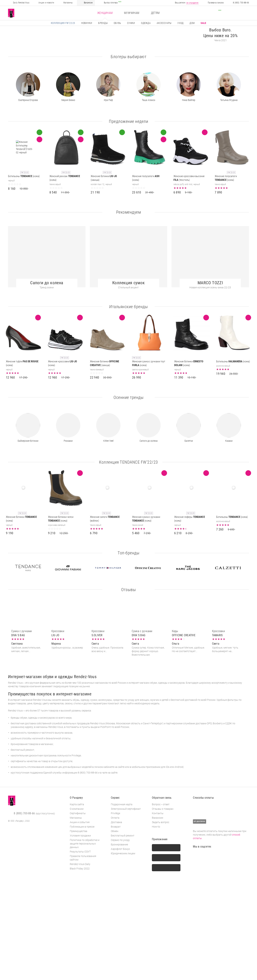Image resolution: width=257 pixels, height=980 pixels.
Task: Open blogger Мария Бежко's avatar
Action: point(68,85)
